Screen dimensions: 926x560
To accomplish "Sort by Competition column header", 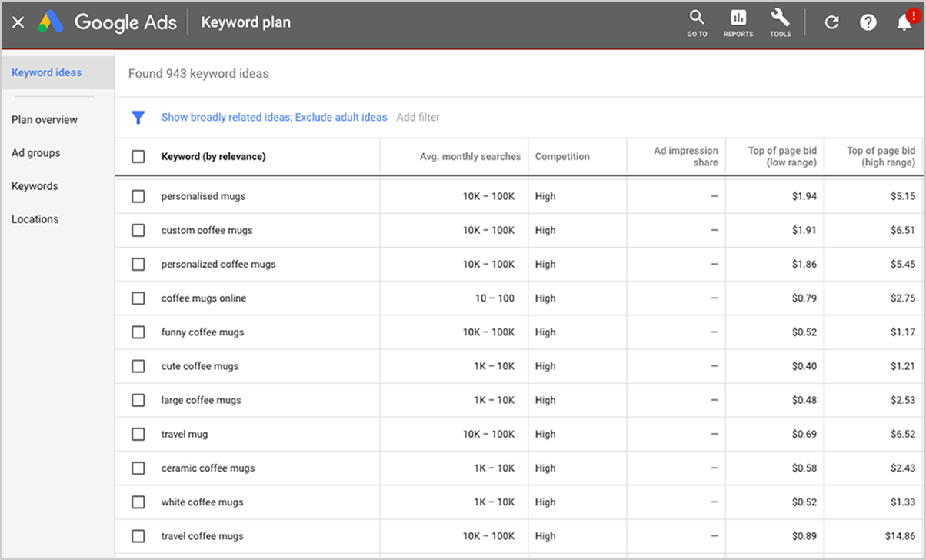I will click(562, 157).
